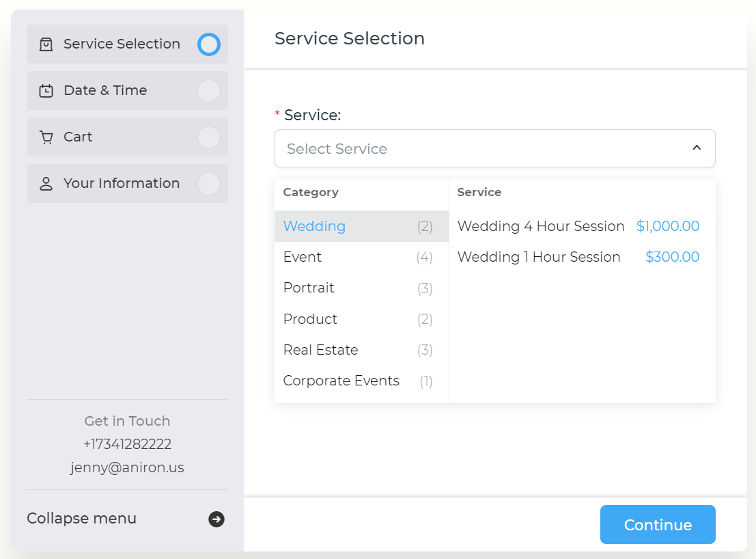Click the calendar Date & Time icon
756x559 pixels.
pyautogui.click(x=46, y=91)
